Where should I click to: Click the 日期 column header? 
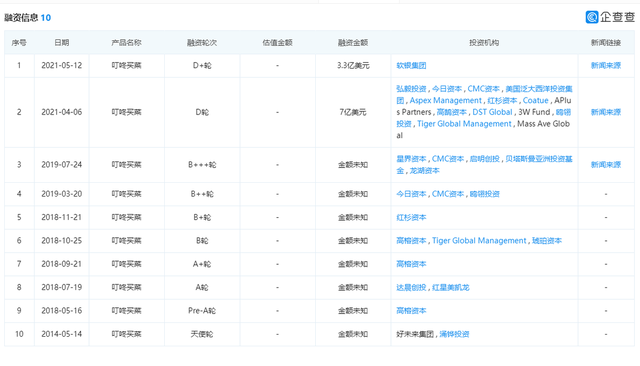(x=62, y=42)
